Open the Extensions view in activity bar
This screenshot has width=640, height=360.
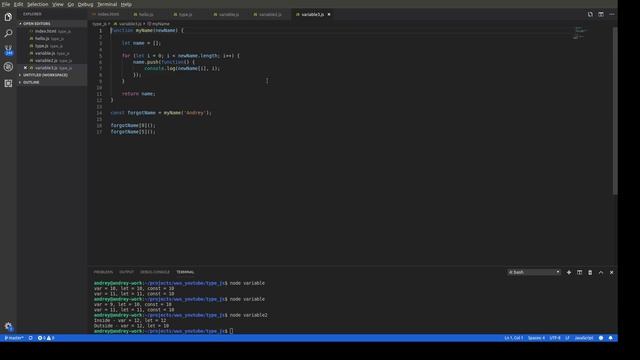[8, 83]
